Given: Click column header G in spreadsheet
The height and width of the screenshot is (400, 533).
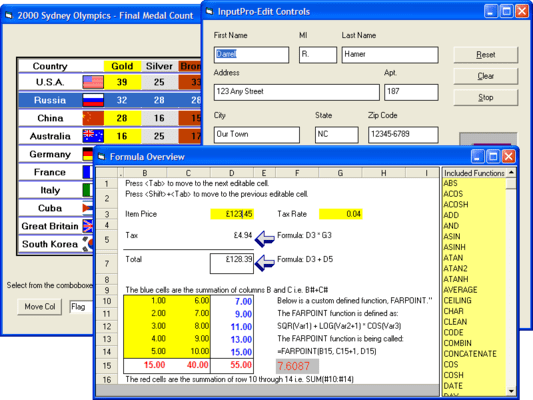Looking at the screenshot, I should pos(340,173).
